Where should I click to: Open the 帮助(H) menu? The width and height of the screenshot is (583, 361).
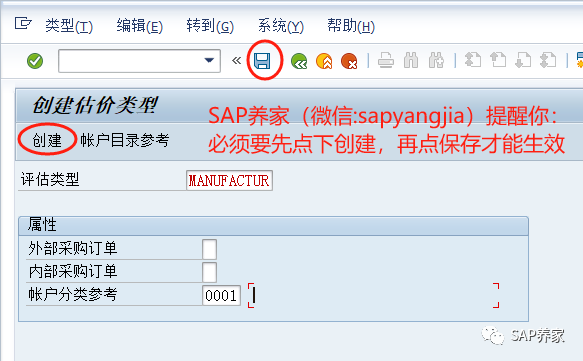tap(351, 26)
